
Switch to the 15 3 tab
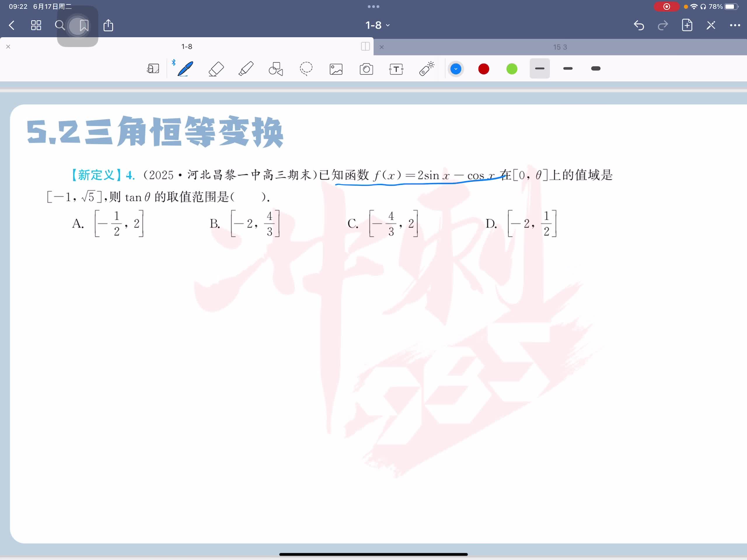click(x=560, y=47)
